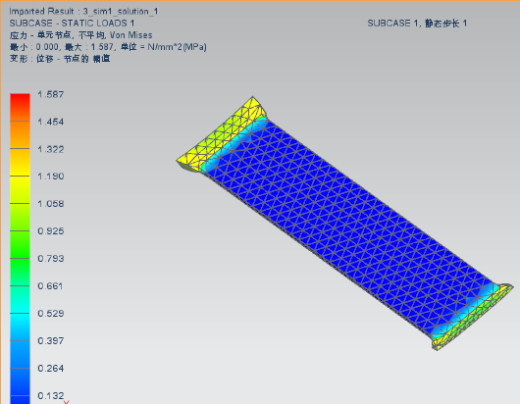Click the legend value 1.587

(50, 94)
